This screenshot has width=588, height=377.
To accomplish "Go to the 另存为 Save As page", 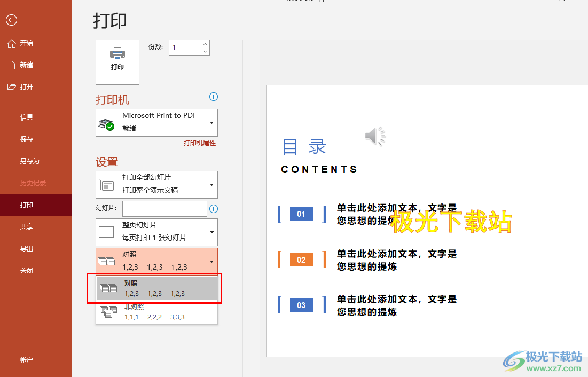I will 30,161.
